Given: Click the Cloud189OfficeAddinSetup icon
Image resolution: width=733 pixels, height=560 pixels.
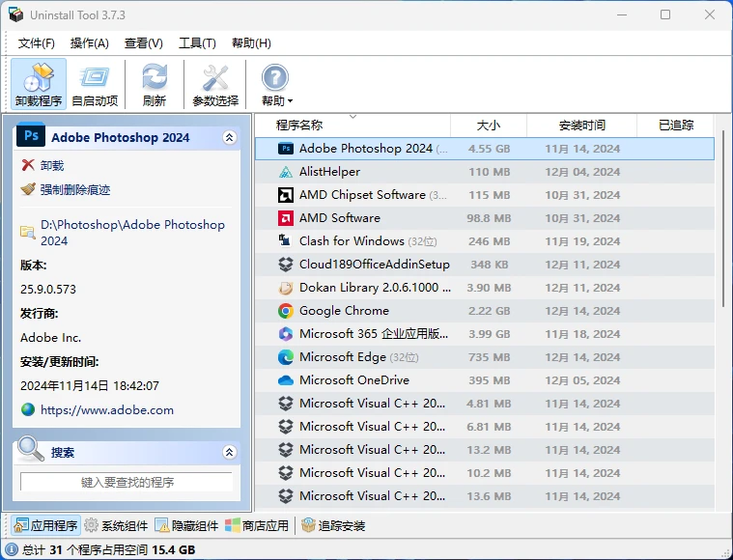Looking at the screenshot, I should point(286,265).
